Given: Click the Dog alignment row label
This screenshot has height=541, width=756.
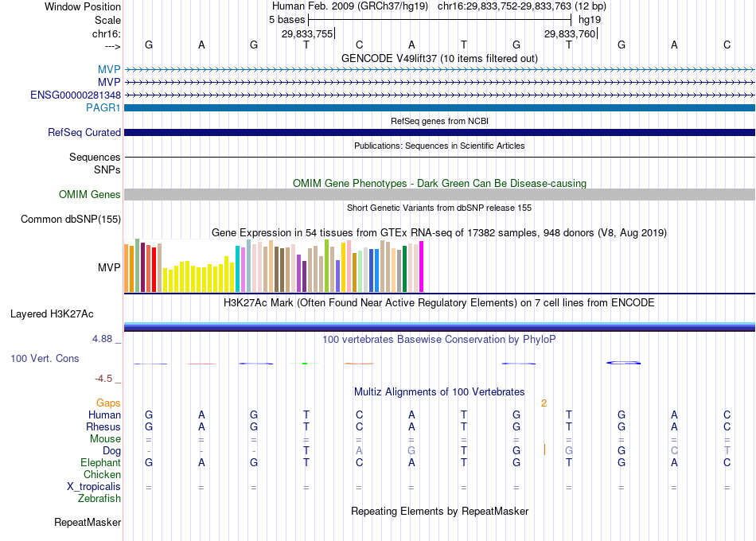Looking at the screenshot, I should (112, 451).
